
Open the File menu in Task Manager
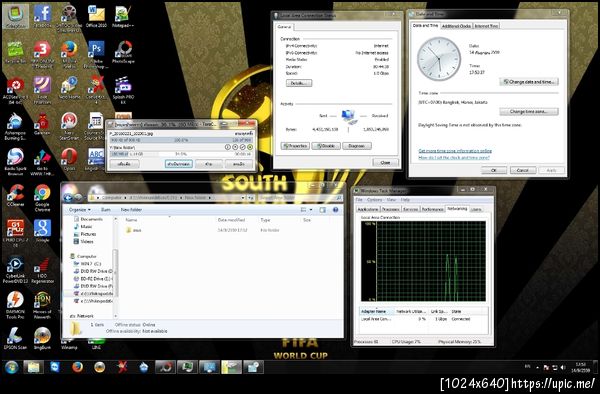pos(359,200)
